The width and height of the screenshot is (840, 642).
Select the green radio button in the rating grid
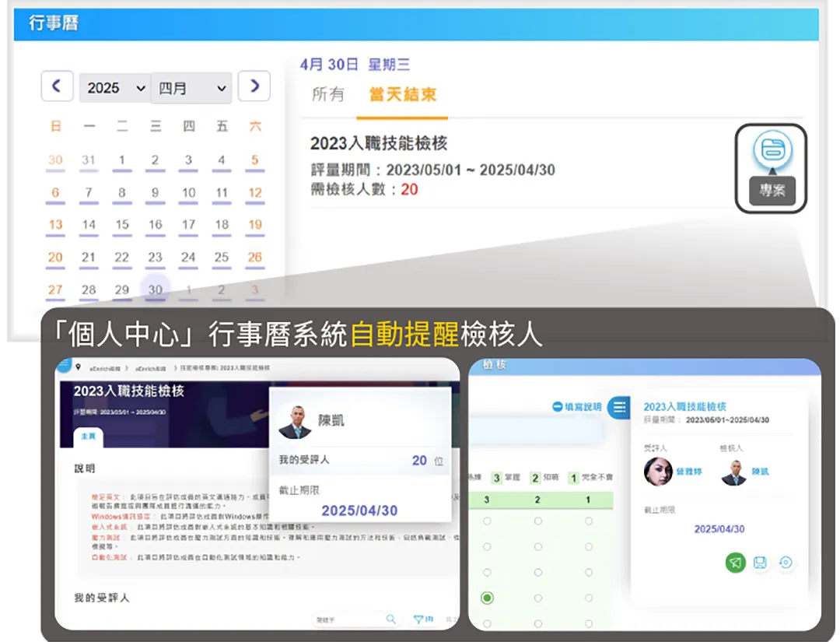click(x=485, y=598)
